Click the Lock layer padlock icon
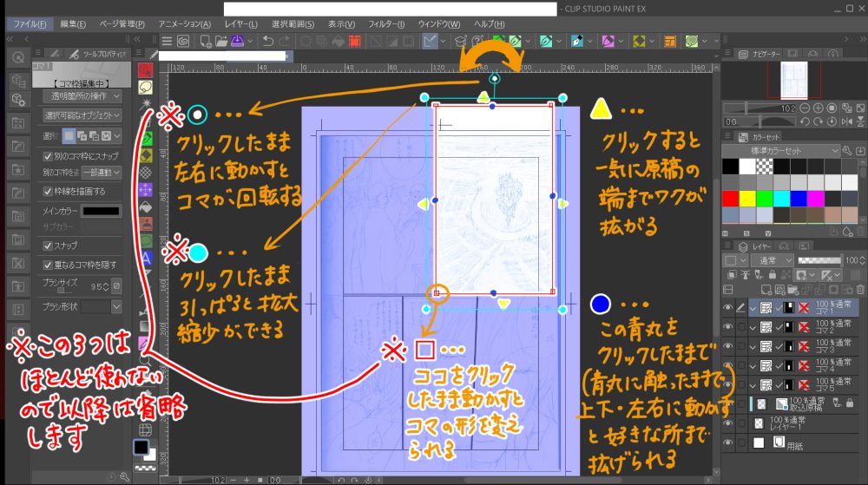This screenshot has height=485, width=868. pyautogui.click(x=773, y=275)
